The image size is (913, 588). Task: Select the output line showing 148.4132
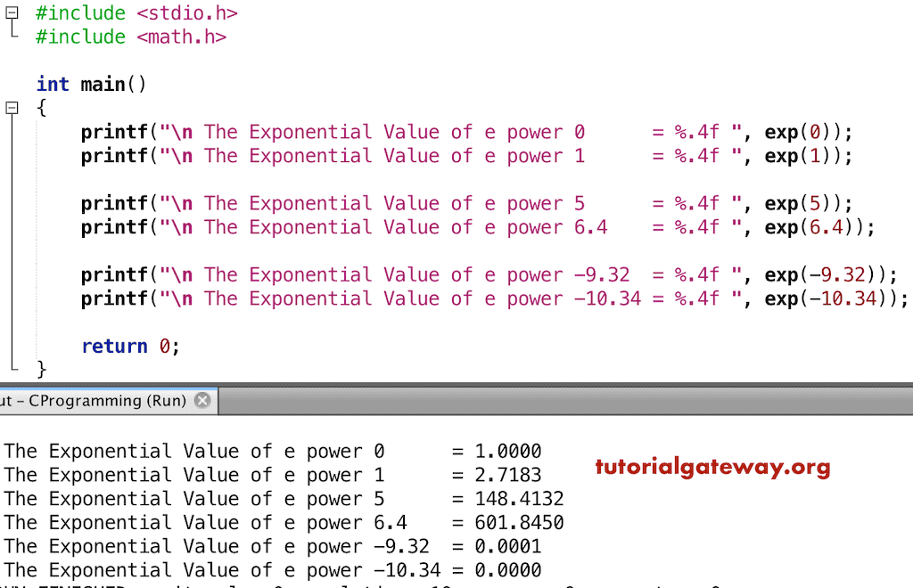pos(267,499)
